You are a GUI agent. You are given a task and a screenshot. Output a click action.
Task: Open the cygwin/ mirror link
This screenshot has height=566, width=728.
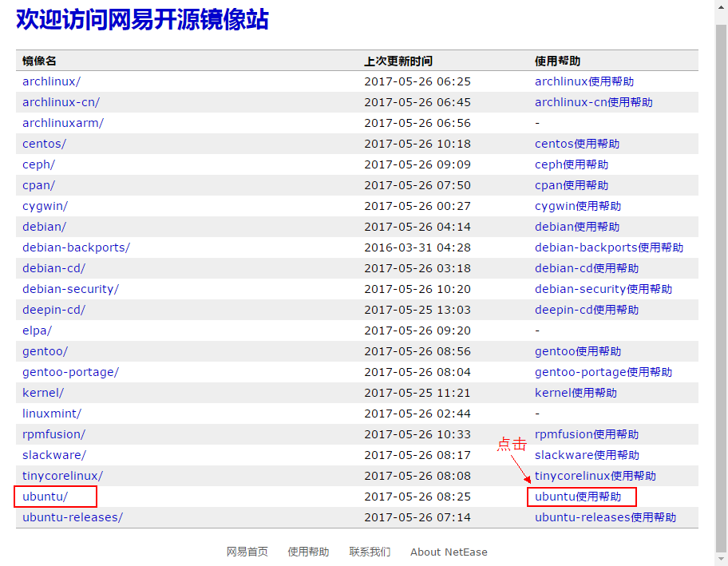pyautogui.click(x=45, y=206)
